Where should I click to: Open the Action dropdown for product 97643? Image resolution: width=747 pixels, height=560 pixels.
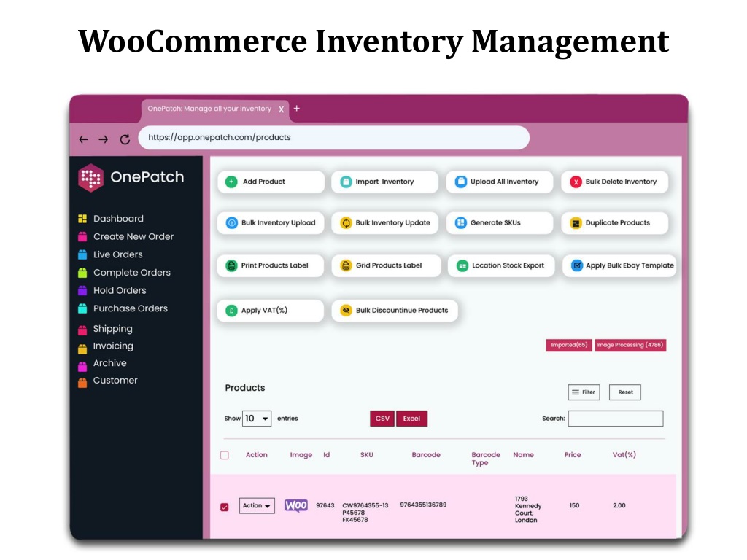(x=257, y=506)
